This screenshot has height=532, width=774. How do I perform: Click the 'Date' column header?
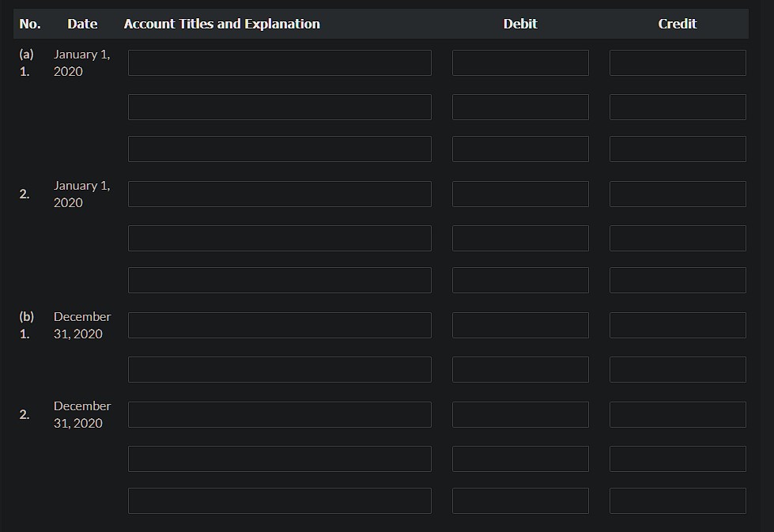(82, 24)
